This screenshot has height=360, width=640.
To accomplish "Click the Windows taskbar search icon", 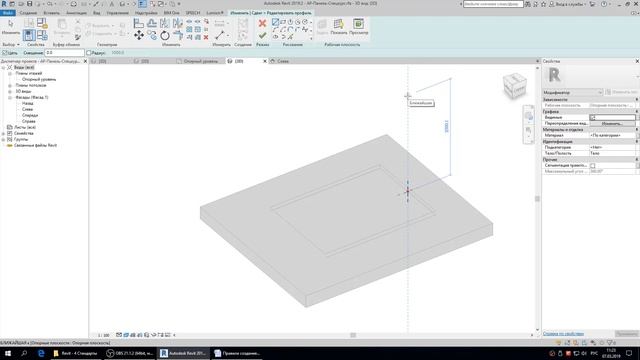I will click(24, 353).
